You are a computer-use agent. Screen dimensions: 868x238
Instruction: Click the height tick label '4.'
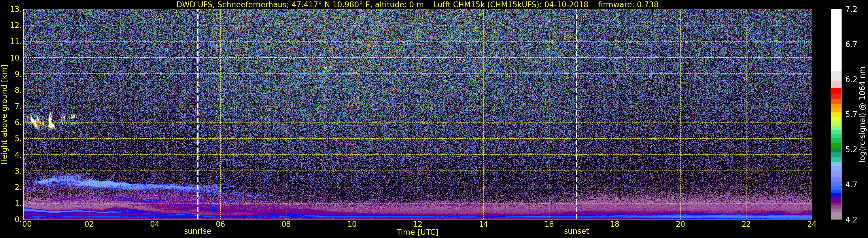(18, 155)
